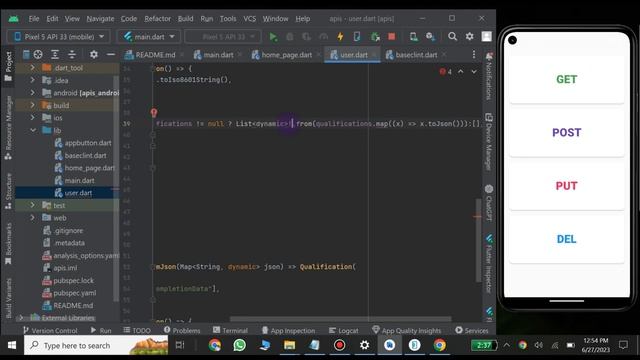The image size is (640, 360).
Task: Expand the web folder
Action: point(33,218)
